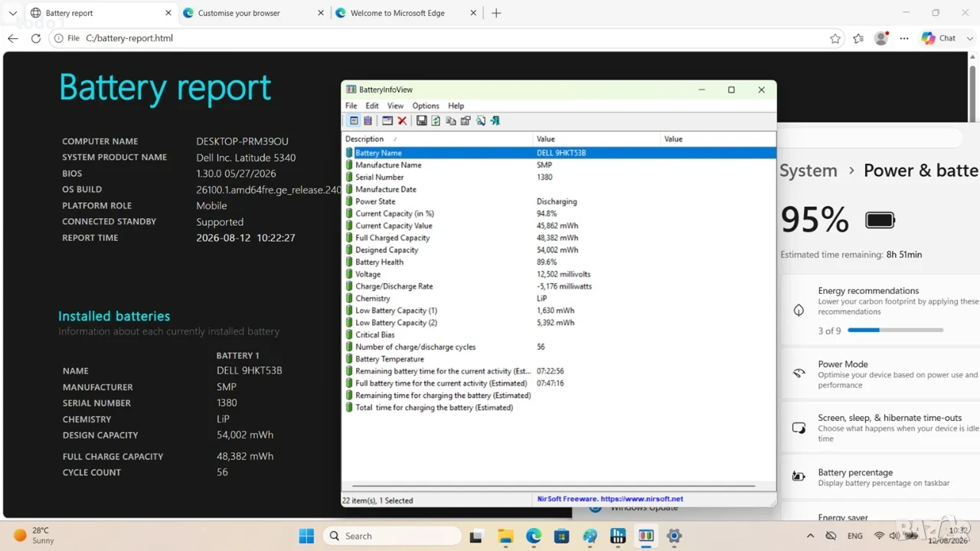Click the taskbar icon left of BatteryInfoView
This screenshot has height=551, width=980.
pos(618,536)
